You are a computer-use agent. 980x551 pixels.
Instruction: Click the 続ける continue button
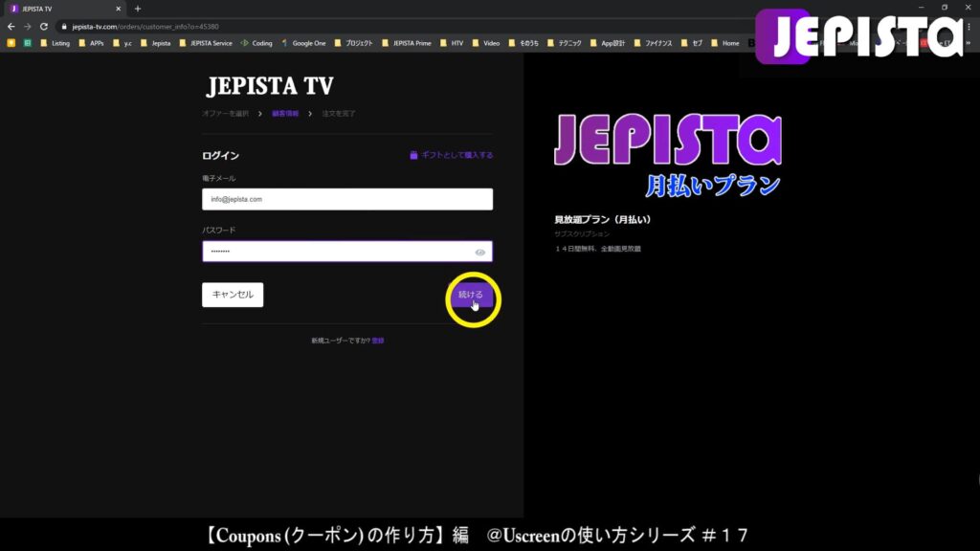[x=471, y=295]
